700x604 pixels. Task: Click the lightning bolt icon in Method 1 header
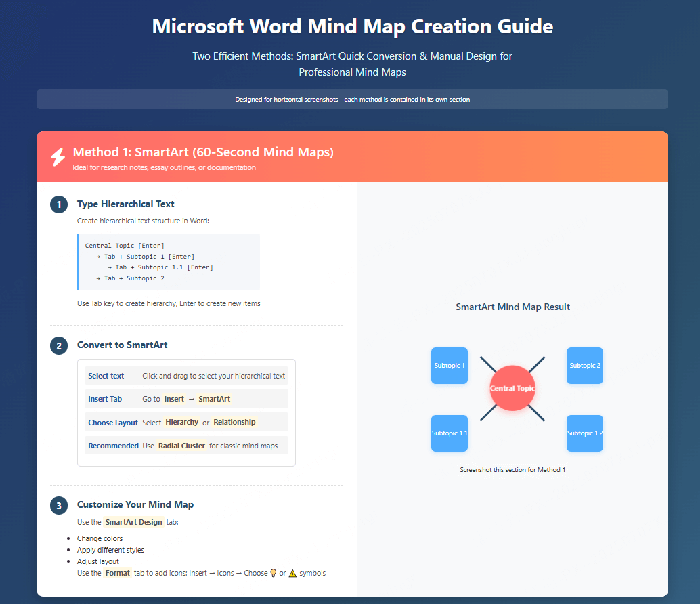(58, 156)
